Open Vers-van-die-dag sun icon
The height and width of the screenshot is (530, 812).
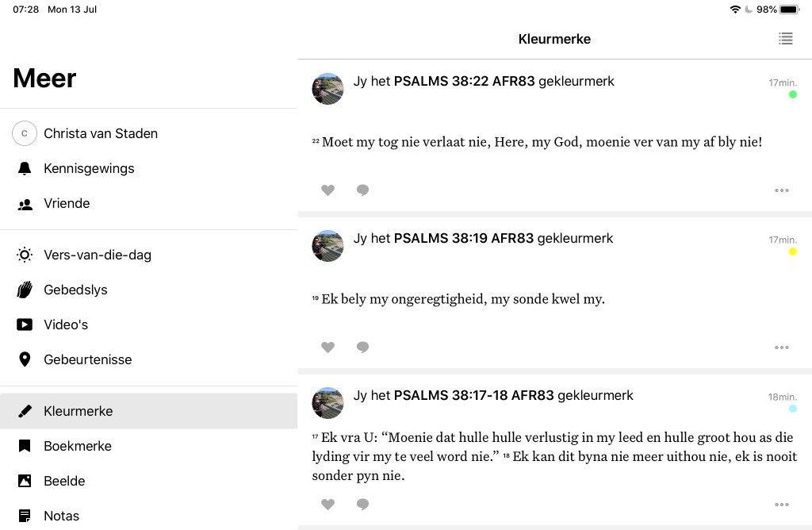(x=25, y=255)
